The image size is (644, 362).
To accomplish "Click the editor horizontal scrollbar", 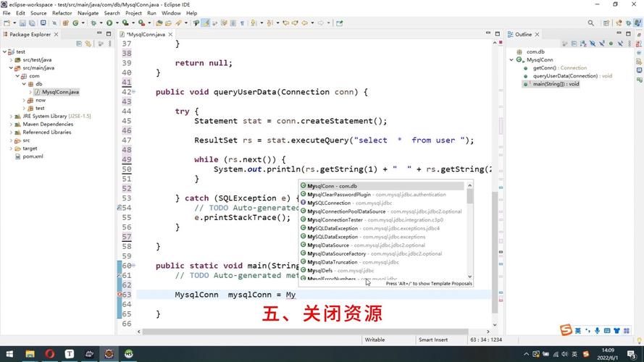I will tap(305, 331).
